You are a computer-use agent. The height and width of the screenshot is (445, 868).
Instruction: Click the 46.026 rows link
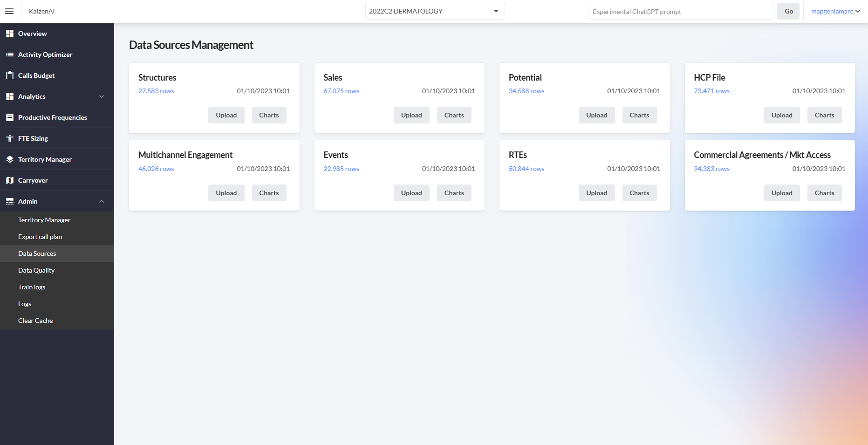point(156,169)
